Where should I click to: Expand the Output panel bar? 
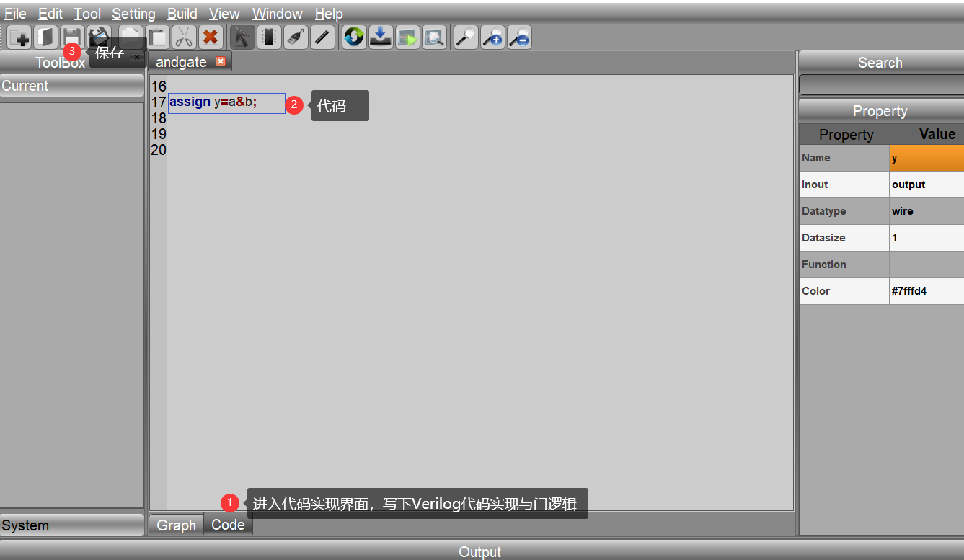point(482,551)
